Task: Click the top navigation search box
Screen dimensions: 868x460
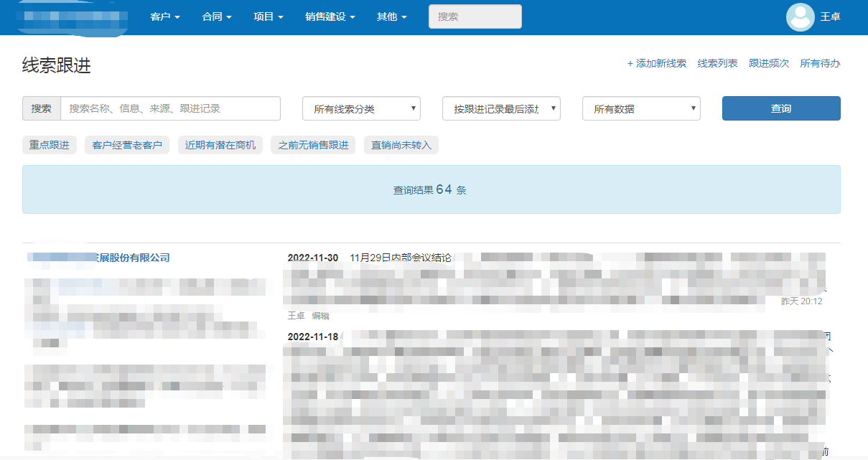Action: tap(475, 17)
